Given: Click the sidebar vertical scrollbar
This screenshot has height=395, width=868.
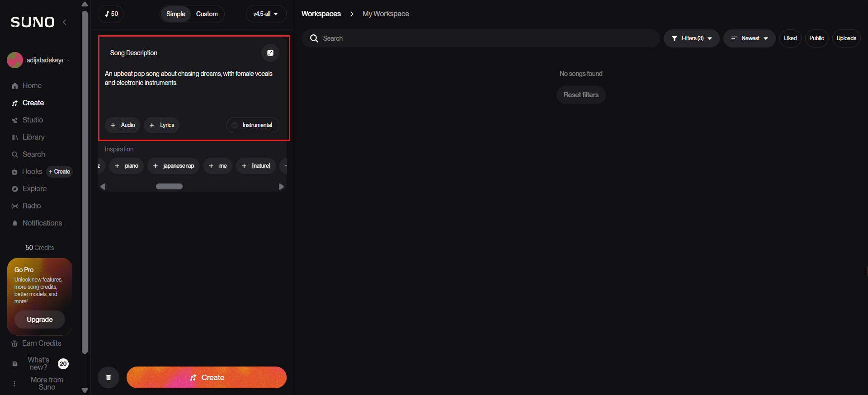Looking at the screenshot, I should pyautogui.click(x=85, y=182).
